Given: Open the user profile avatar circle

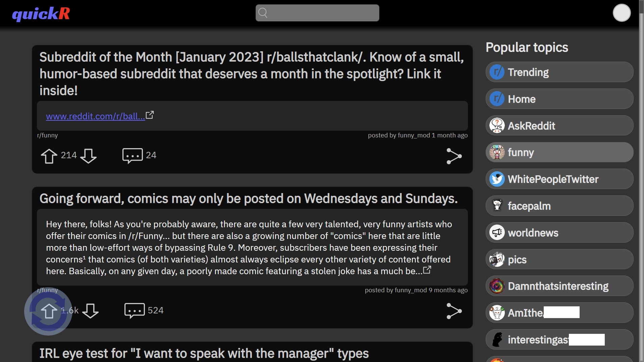Looking at the screenshot, I should 622,13.
